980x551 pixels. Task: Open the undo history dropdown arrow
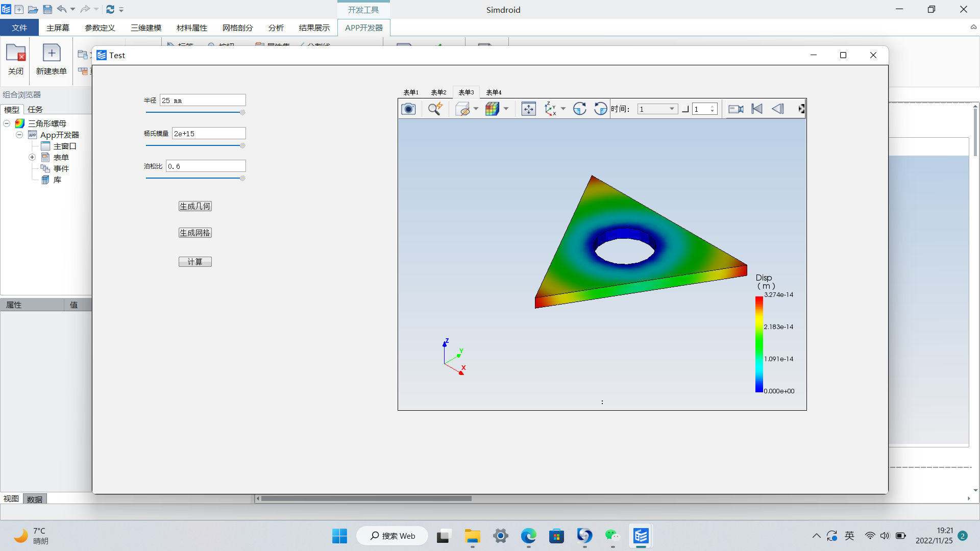[72, 9]
